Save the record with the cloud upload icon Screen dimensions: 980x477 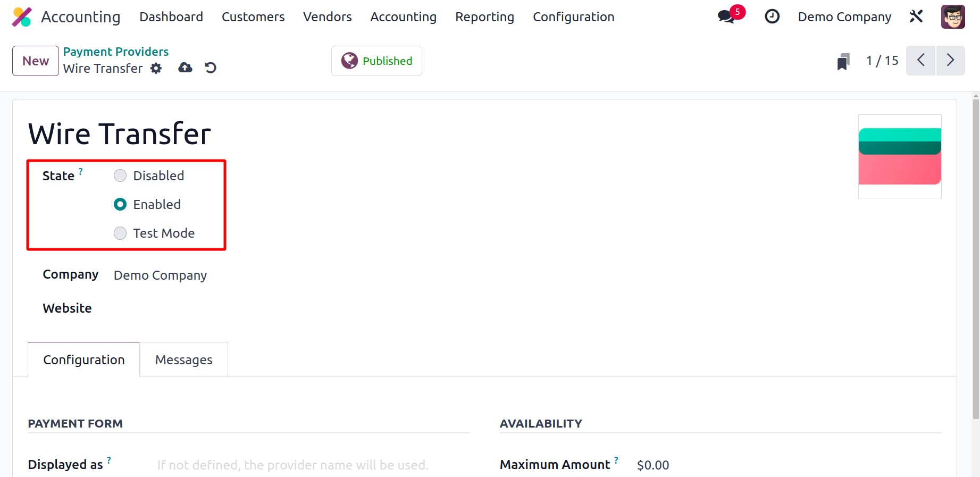(x=185, y=68)
